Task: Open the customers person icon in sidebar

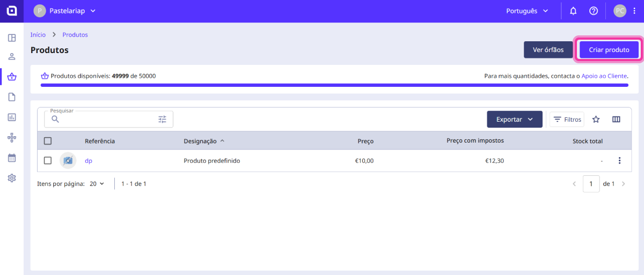Action: click(x=12, y=57)
